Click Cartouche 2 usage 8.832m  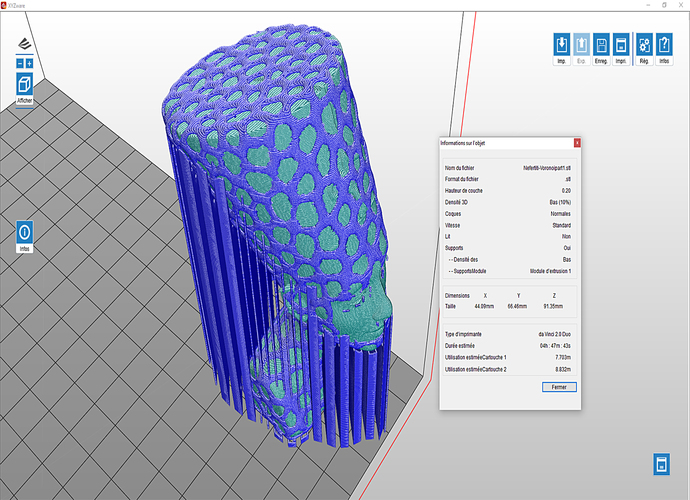pos(563,369)
